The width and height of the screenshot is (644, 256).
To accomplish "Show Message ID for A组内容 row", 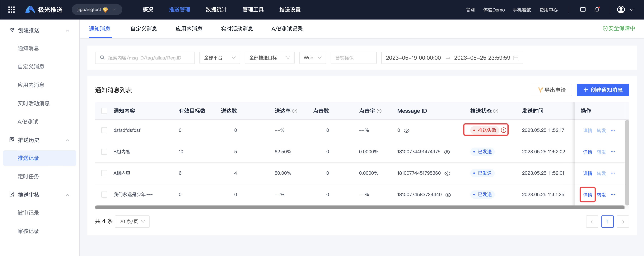I will click(x=447, y=173).
